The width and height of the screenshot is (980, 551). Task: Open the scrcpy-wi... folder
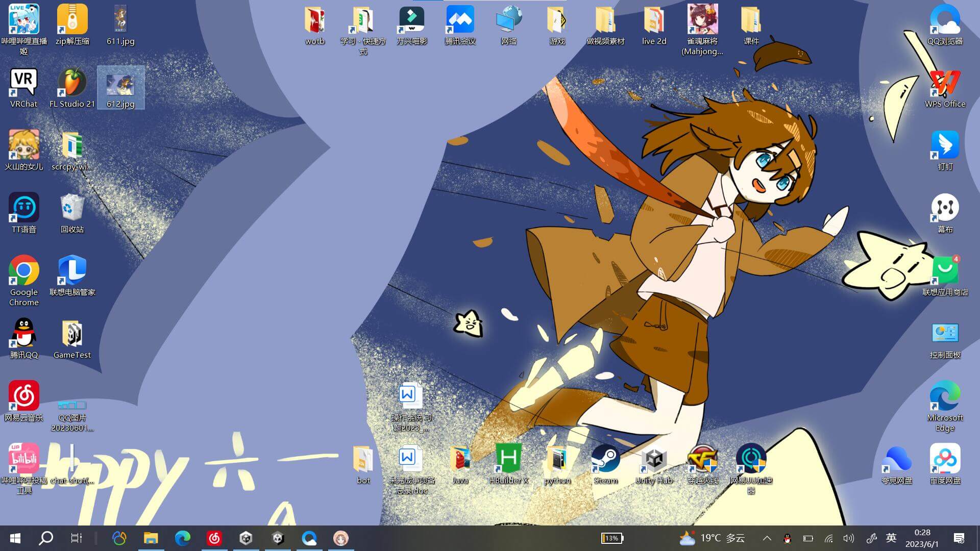pyautogui.click(x=72, y=151)
